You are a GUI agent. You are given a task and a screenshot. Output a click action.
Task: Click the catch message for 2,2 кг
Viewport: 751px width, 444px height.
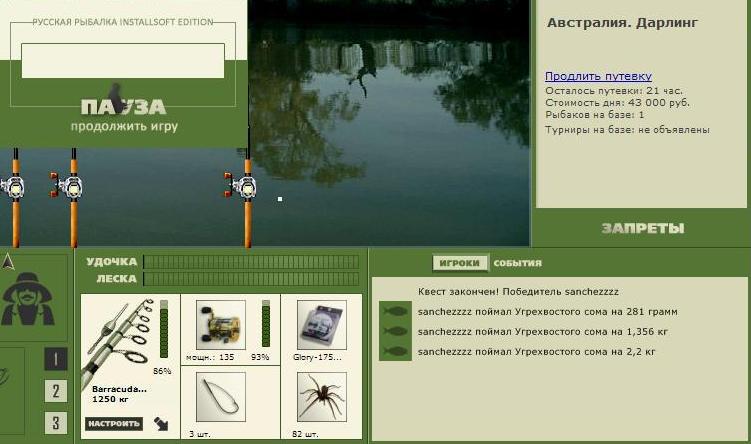(536, 352)
